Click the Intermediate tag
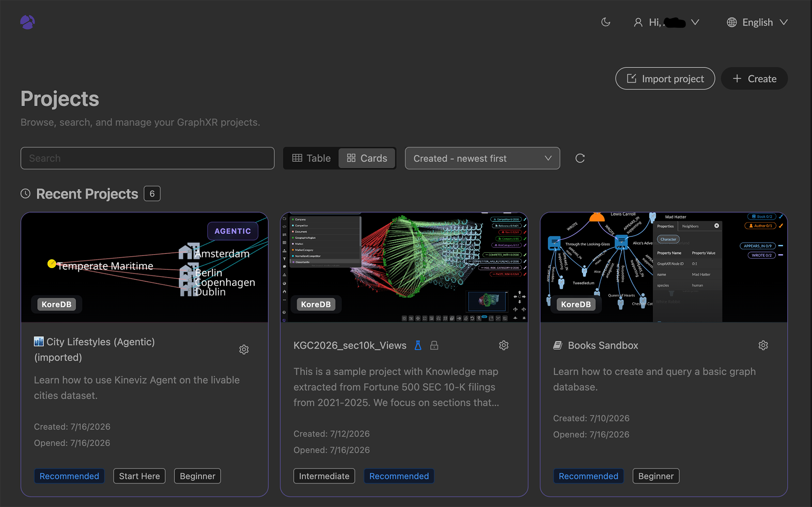This screenshot has width=812, height=507. (x=324, y=476)
